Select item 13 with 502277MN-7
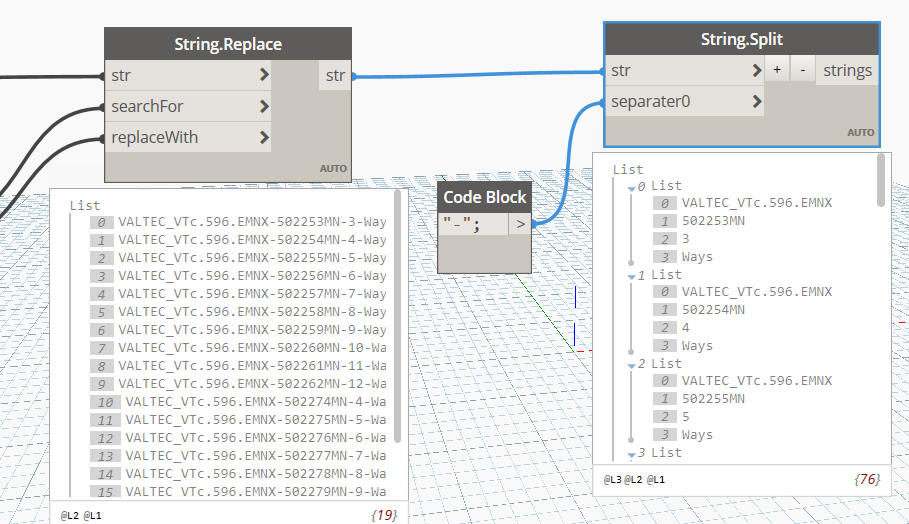909x524 pixels. [256, 456]
